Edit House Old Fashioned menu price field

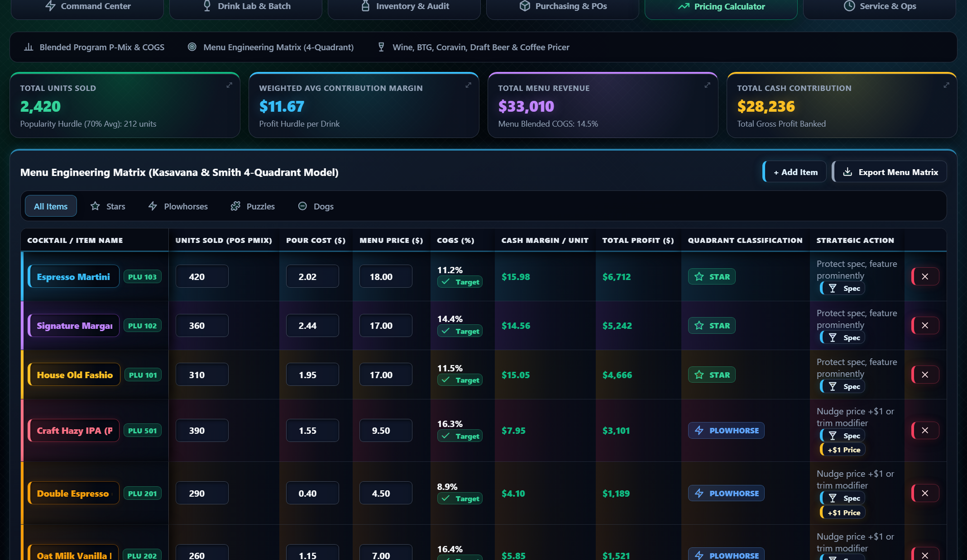coord(386,375)
